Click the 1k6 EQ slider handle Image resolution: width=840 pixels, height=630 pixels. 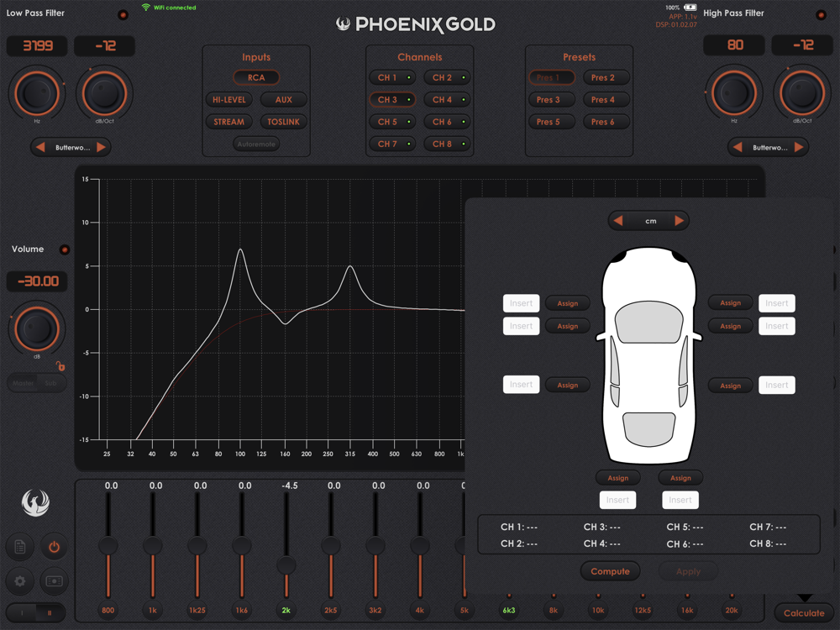(242, 545)
